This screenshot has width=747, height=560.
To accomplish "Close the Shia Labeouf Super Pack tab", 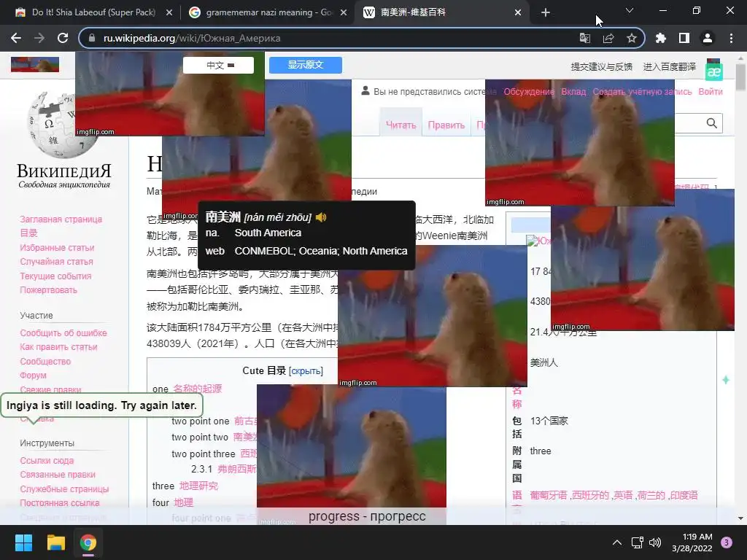I will [x=169, y=12].
